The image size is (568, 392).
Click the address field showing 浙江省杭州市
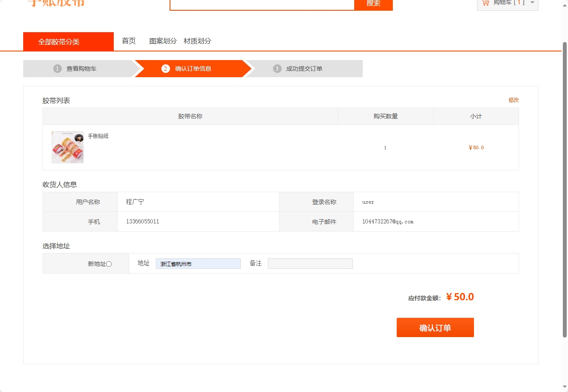[198, 263]
